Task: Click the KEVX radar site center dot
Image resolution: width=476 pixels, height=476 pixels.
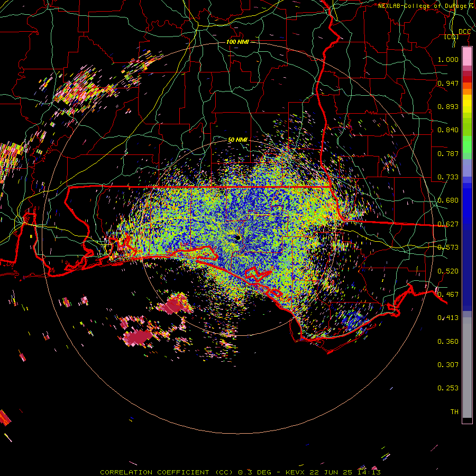Action: click(237, 237)
